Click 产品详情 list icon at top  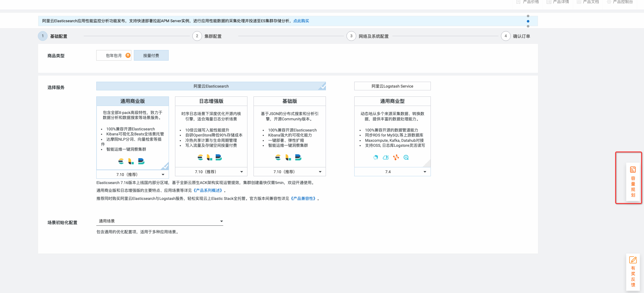pos(549,2)
